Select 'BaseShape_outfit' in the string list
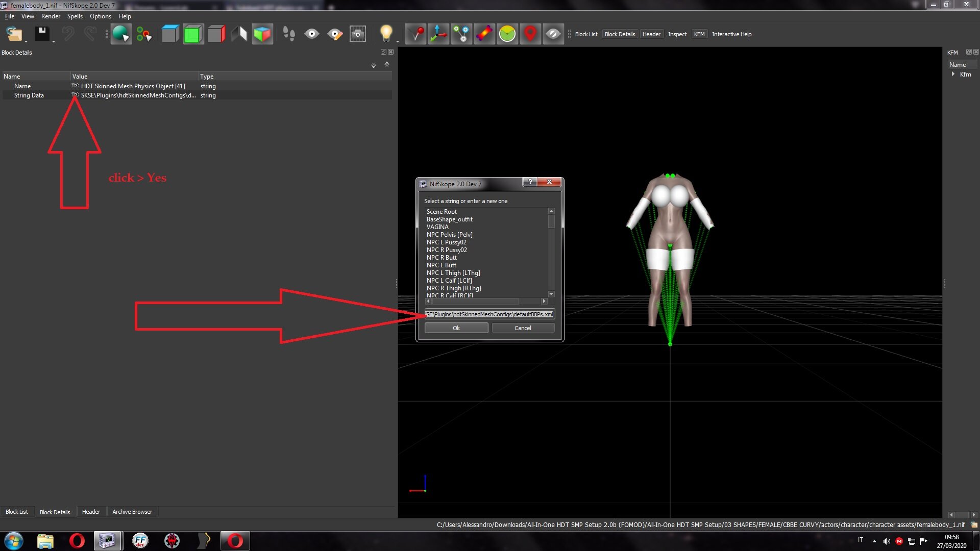 click(450, 219)
